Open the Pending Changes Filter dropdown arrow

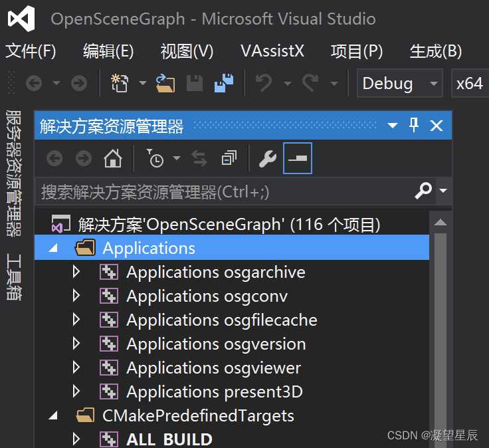coord(177,158)
